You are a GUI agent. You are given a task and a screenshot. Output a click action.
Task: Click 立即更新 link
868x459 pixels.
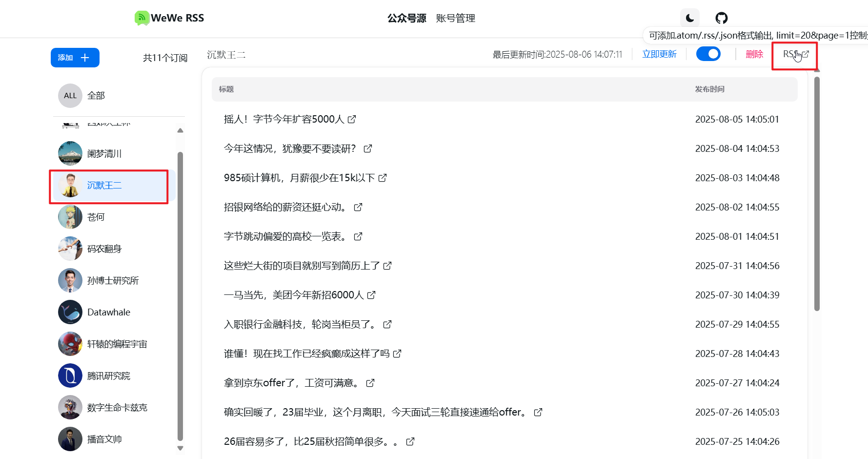[659, 54]
